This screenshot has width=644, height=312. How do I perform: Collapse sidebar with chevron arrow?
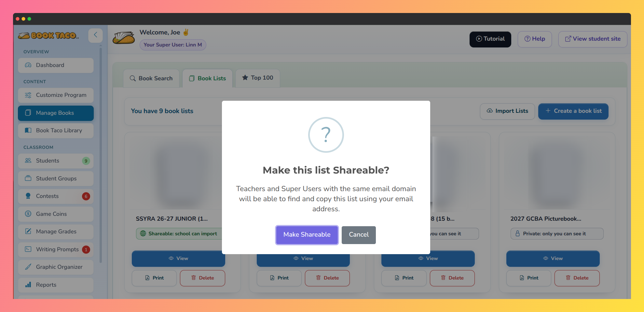coord(95,35)
